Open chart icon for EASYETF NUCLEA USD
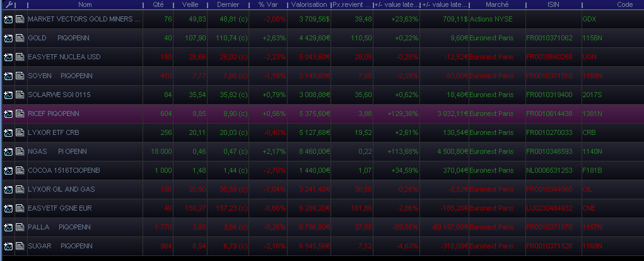The width and height of the screenshot is (644, 261). (8, 57)
